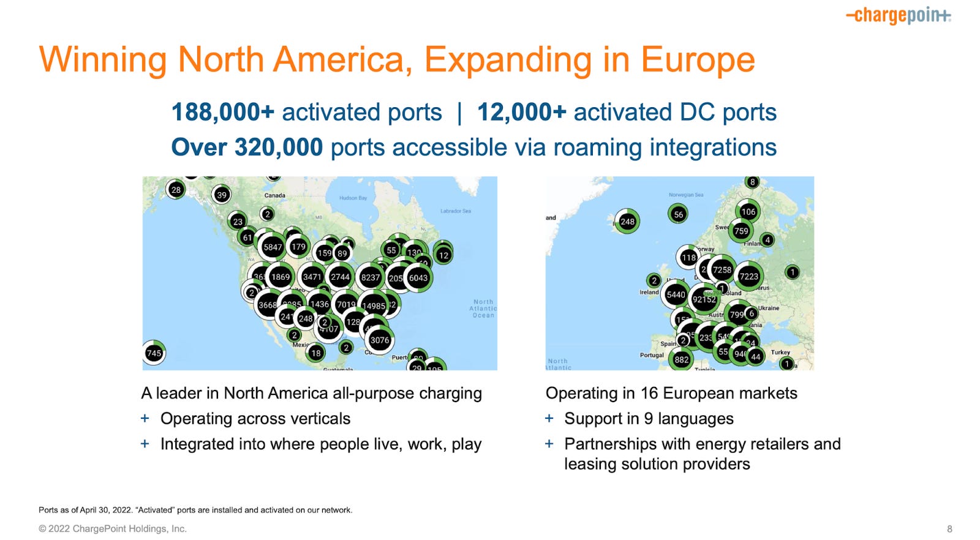Click the "Norwegian Sea" map label
The width and height of the screenshot is (980, 540).
click(686, 195)
